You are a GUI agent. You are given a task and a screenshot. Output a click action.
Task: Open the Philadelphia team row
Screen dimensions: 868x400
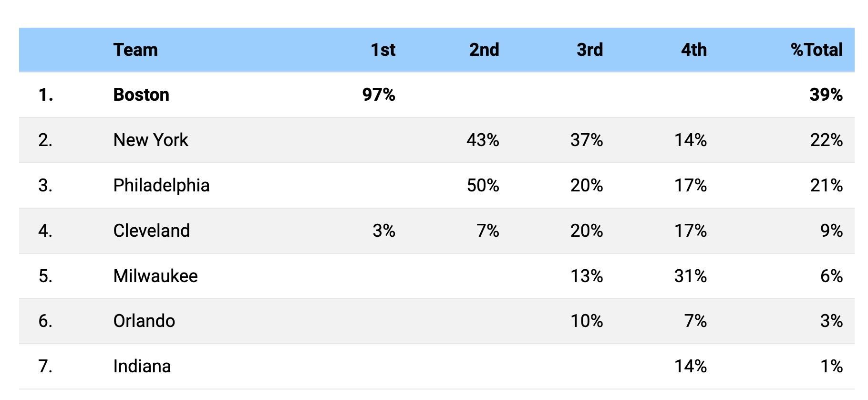[x=161, y=185]
